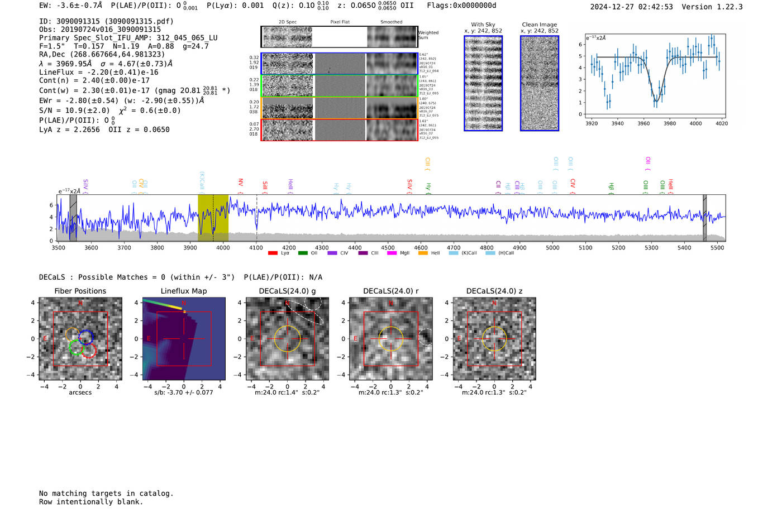Image resolution: width=782 pixels, height=532 pixels.
Task: Click the Weighted Sum 2D spectrum row
Action: point(339,37)
